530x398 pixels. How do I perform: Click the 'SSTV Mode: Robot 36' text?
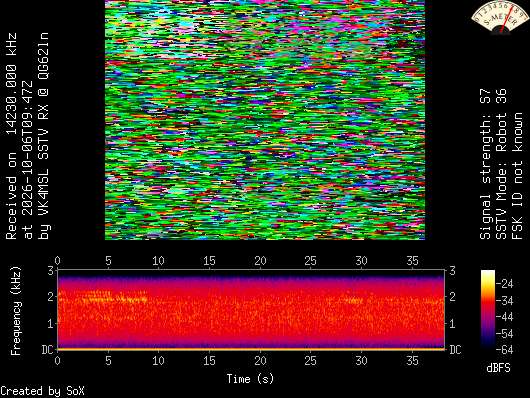501,164
